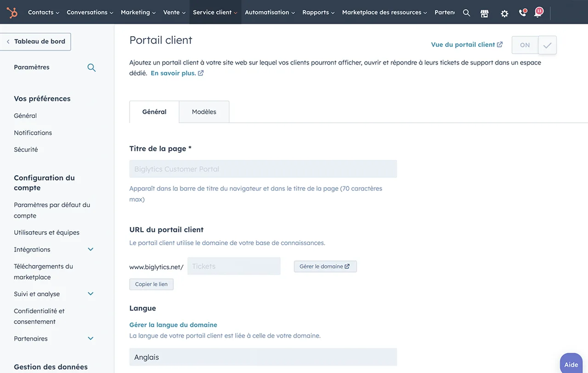Click the HubSpot sprocket logo

point(12,12)
